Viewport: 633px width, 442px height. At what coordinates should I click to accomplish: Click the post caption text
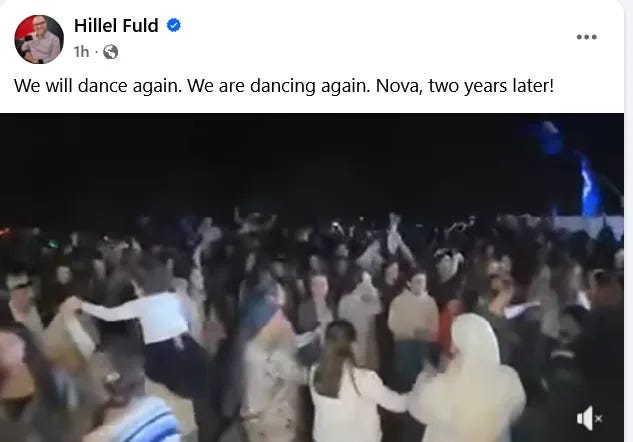pyautogui.click(x=284, y=86)
